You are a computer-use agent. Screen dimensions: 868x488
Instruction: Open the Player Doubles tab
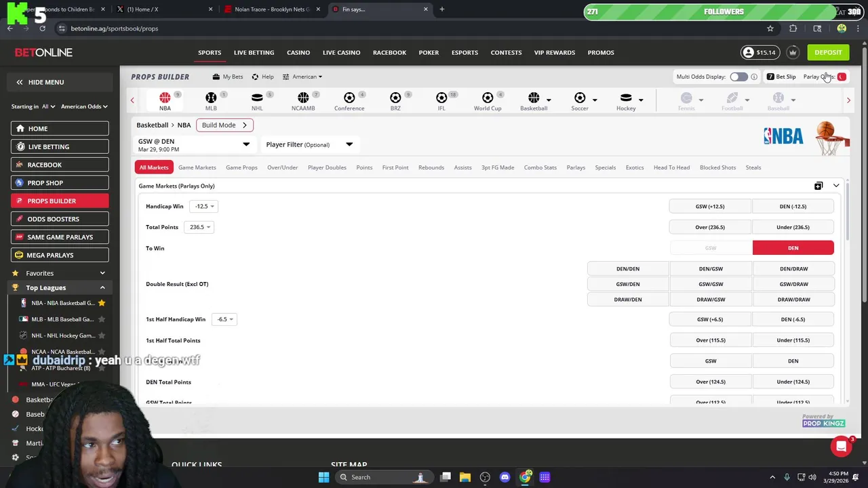pyautogui.click(x=327, y=167)
